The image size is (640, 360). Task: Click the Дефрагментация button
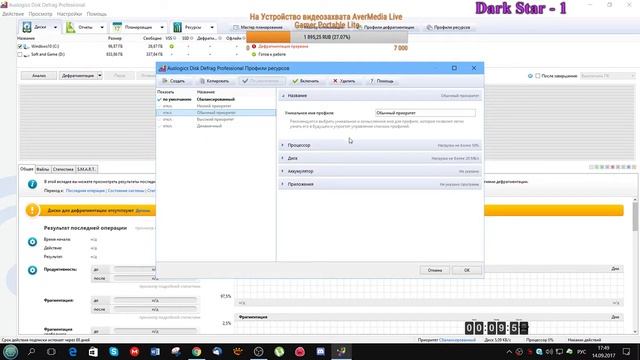coord(78,76)
